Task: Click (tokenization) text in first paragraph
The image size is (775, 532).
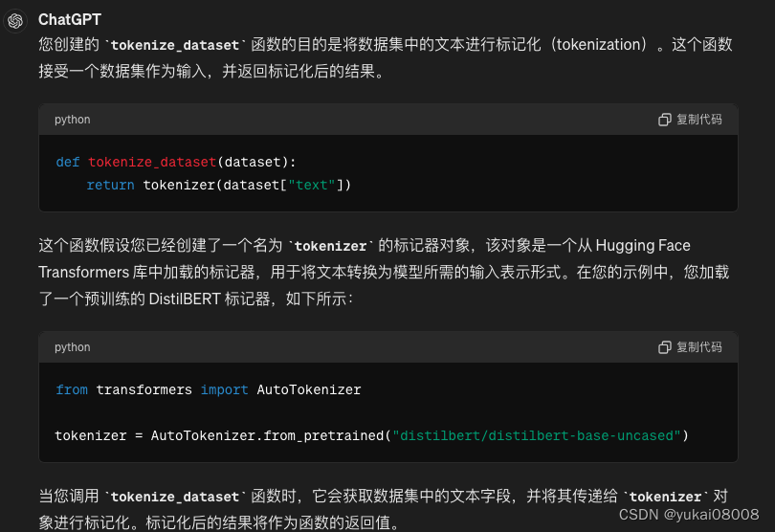Action: 599,45
